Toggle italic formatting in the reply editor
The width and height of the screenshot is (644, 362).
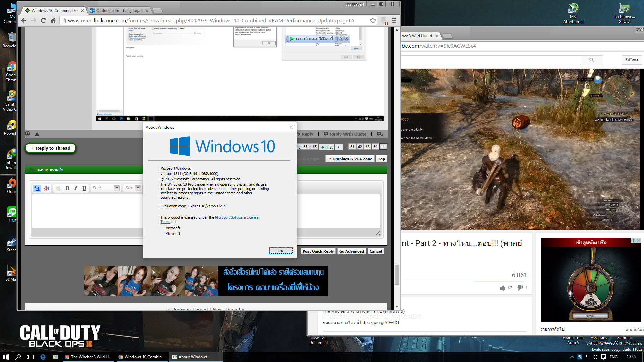point(76,188)
